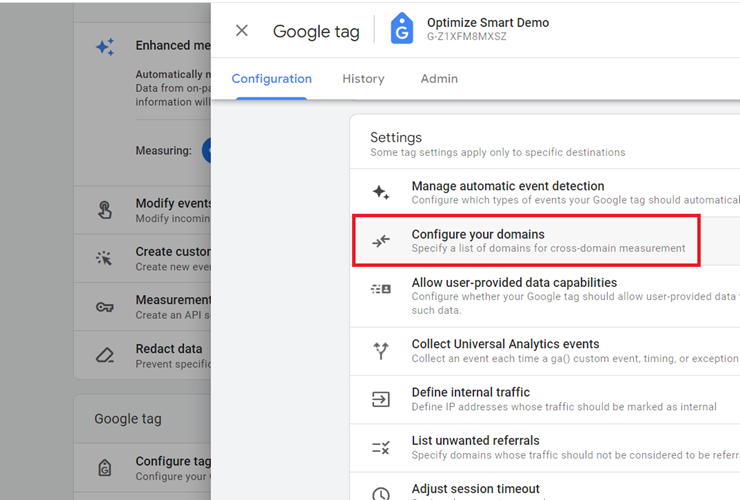Click the Define internal traffic arrow-box icon

tap(381, 399)
